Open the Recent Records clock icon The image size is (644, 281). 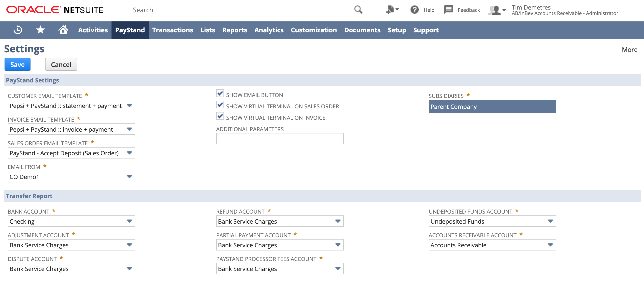(18, 30)
